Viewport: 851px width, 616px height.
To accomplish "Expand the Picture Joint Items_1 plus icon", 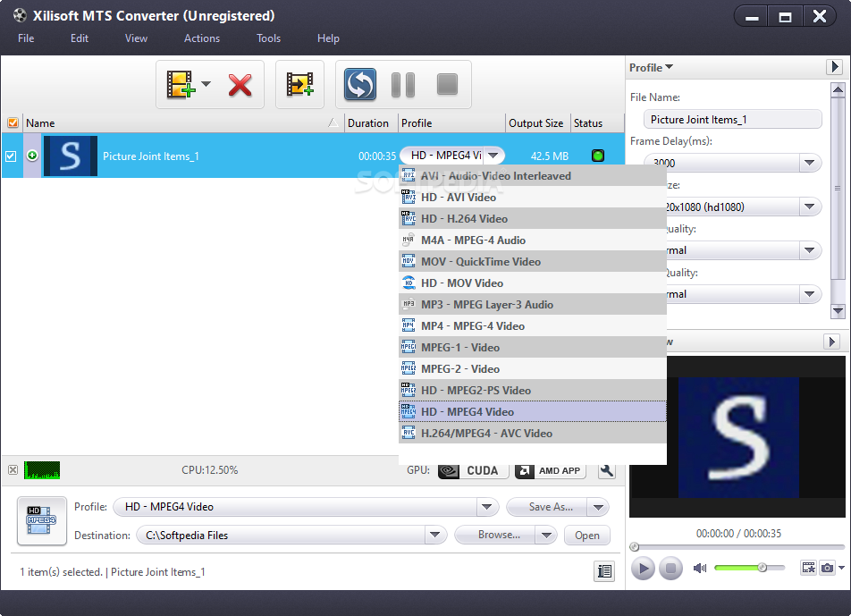I will (x=32, y=156).
